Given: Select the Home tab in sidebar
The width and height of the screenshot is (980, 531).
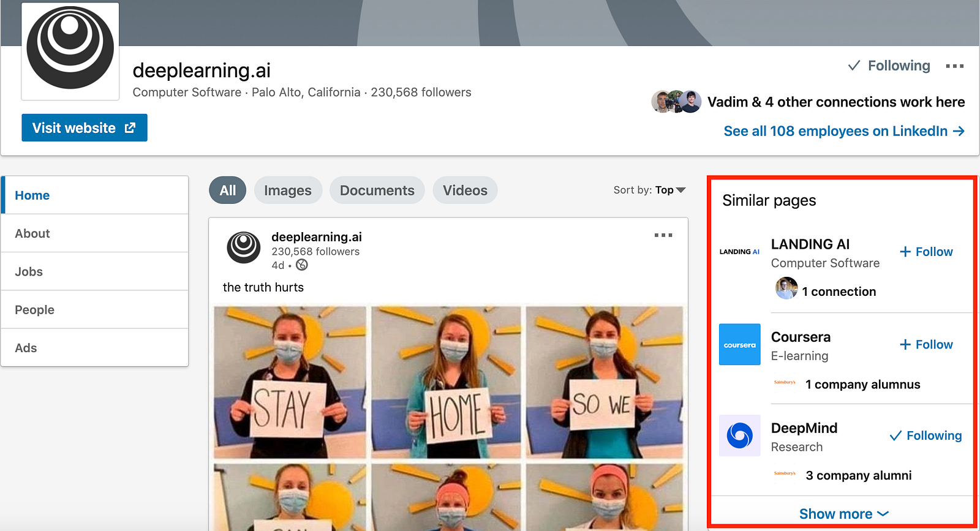Looking at the screenshot, I should click(x=95, y=195).
